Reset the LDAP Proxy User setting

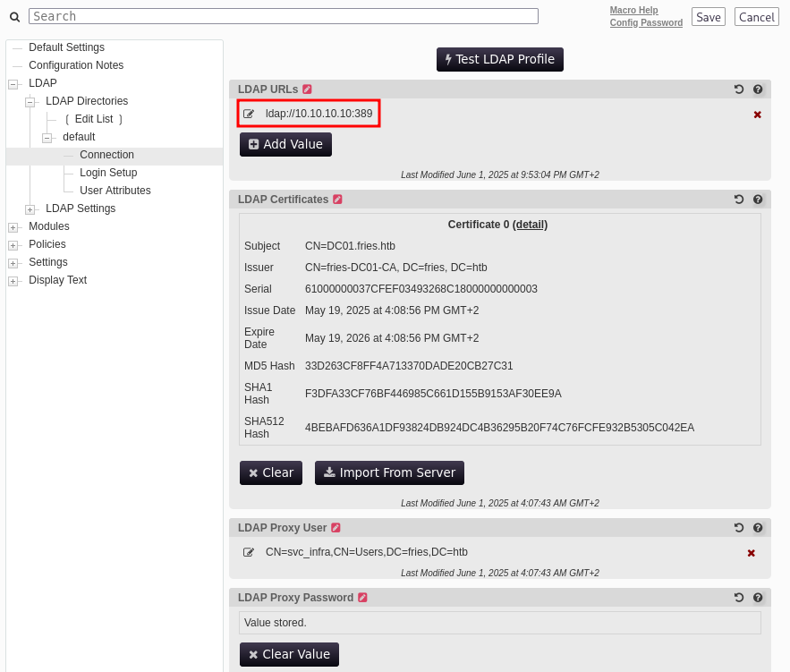(x=739, y=528)
